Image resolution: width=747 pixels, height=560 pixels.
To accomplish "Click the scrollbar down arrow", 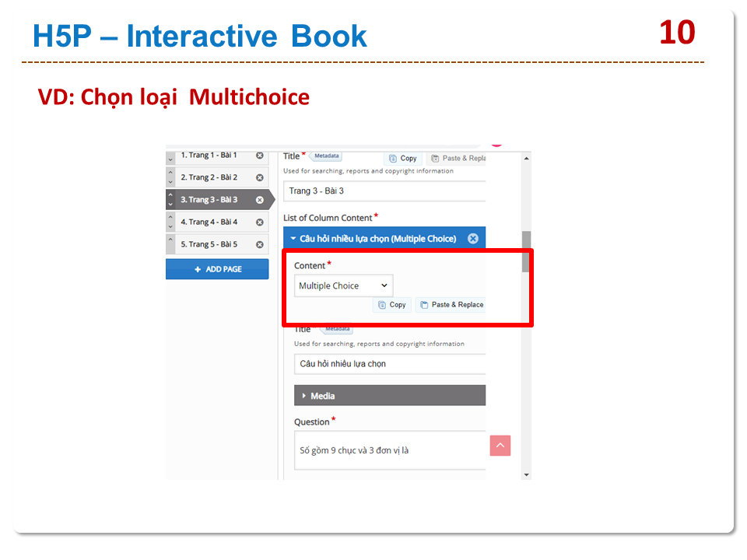I will (x=527, y=474).
